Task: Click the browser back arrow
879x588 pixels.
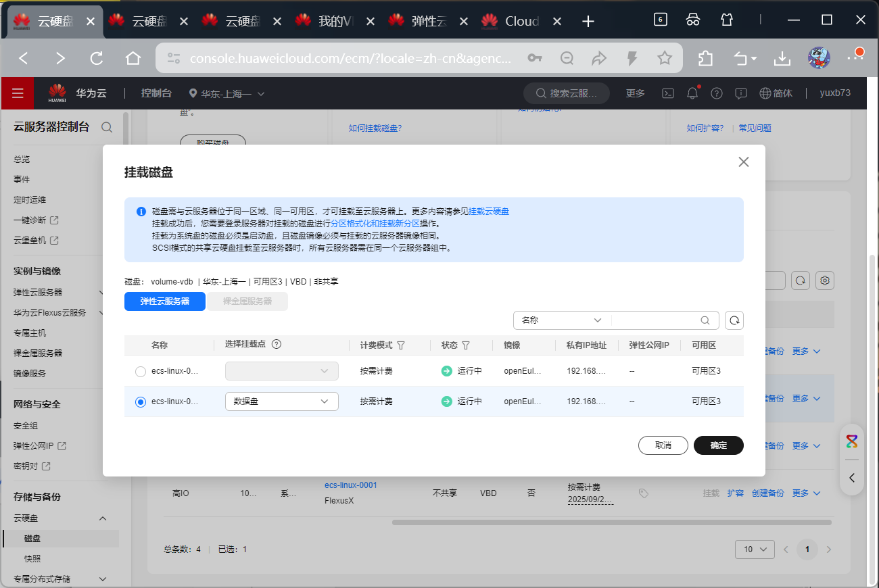Action: click(24, 58)
